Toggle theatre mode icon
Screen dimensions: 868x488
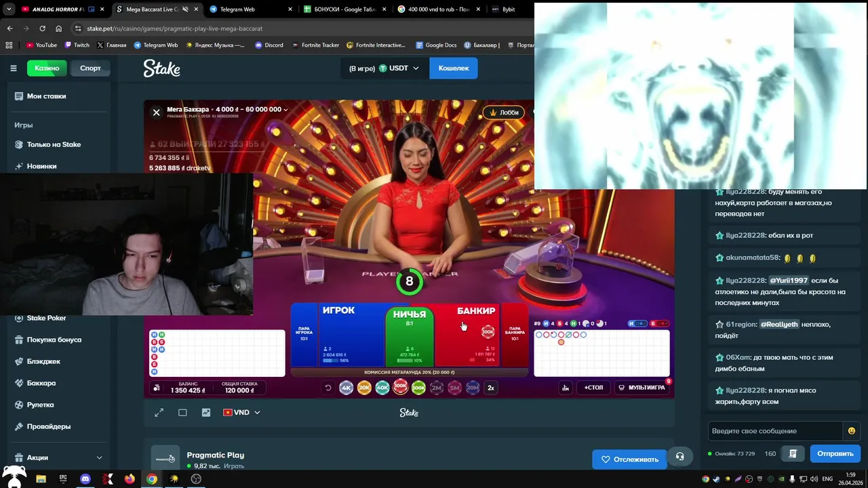coord(182,412)
